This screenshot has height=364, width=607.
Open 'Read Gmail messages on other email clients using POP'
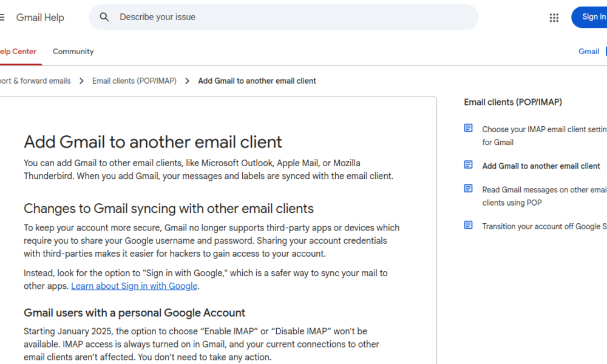pos(544,196)
